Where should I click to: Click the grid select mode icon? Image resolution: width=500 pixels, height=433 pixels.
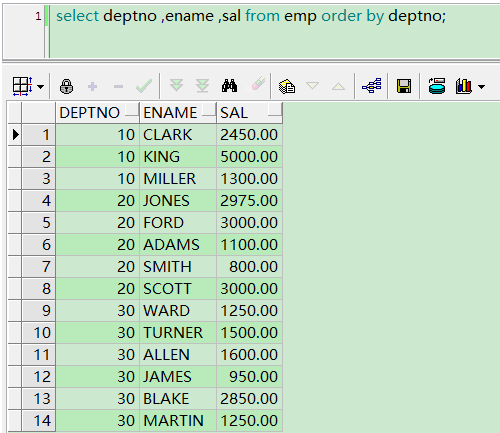tap(22, 86)
